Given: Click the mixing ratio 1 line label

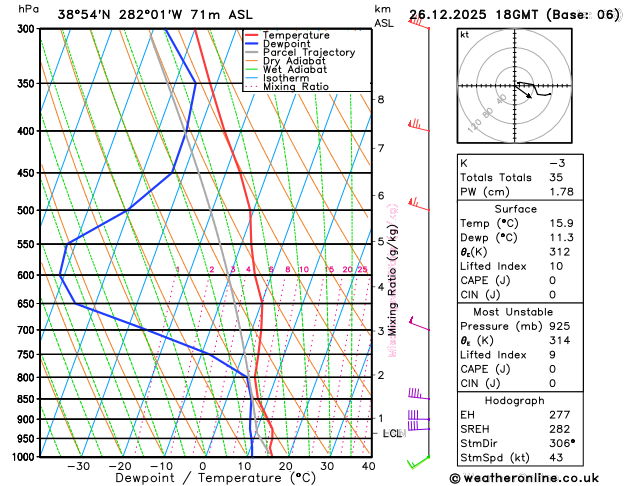Looking at the screenshot, I should (x=178, y=269).
